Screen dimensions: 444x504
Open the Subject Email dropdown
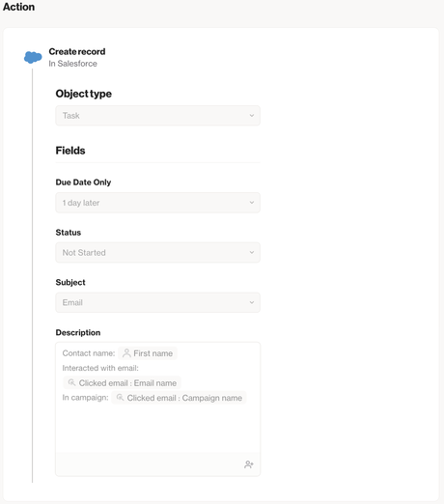(x=157, y=302)
